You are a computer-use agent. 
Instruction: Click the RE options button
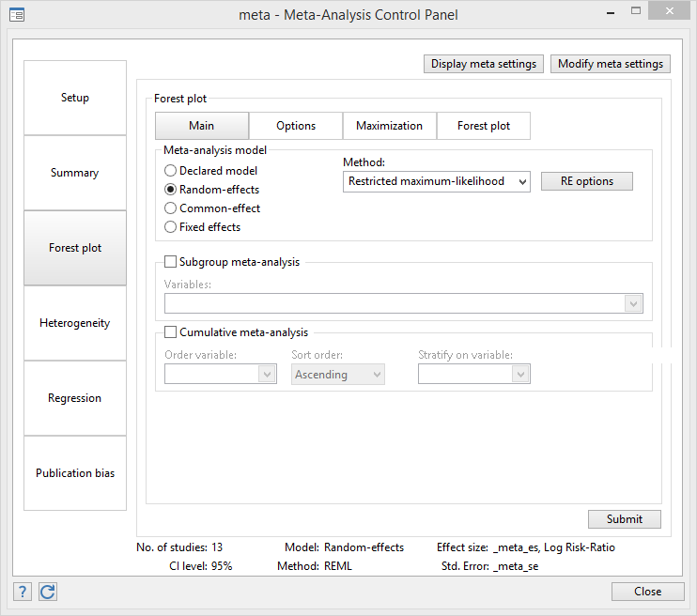587,181
